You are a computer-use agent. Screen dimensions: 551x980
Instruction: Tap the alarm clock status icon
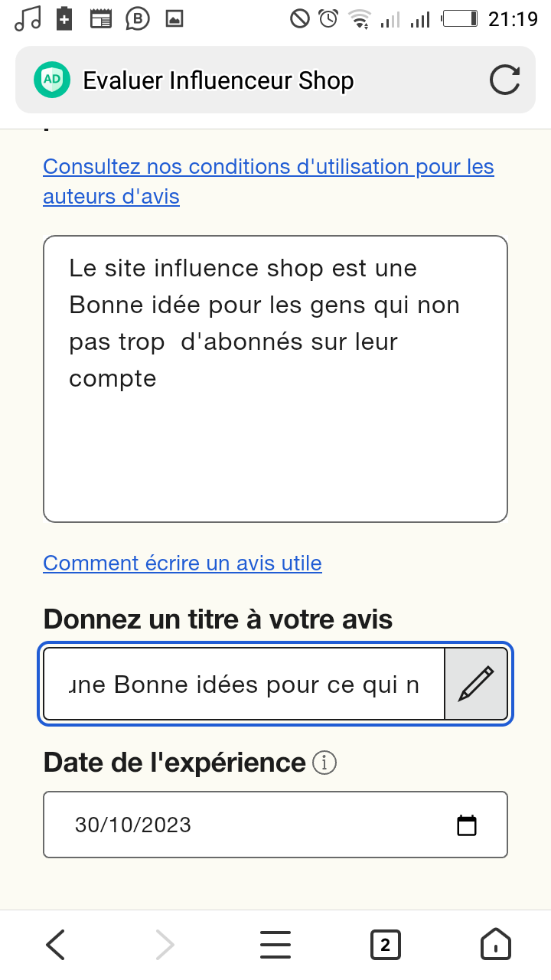(328, 18)
